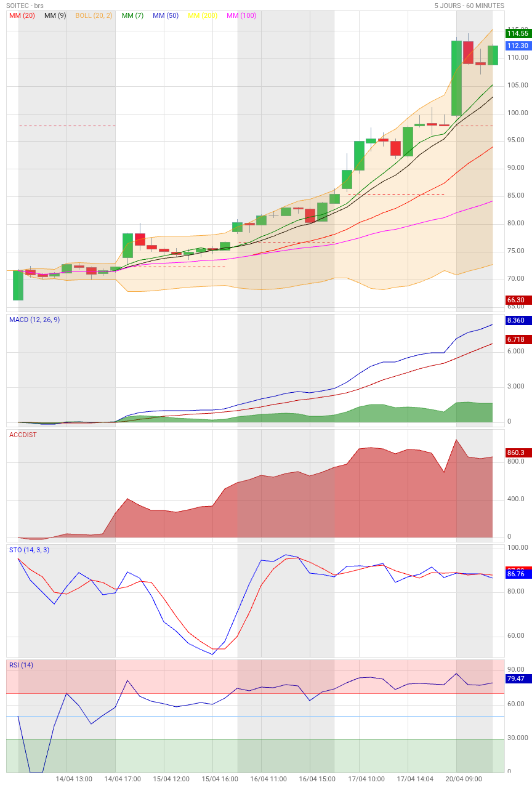Viewport: 532px width, 785px height.
Task: Click the 110.00 price axis label
Action: pyautogui.click(x=518, y=57)
